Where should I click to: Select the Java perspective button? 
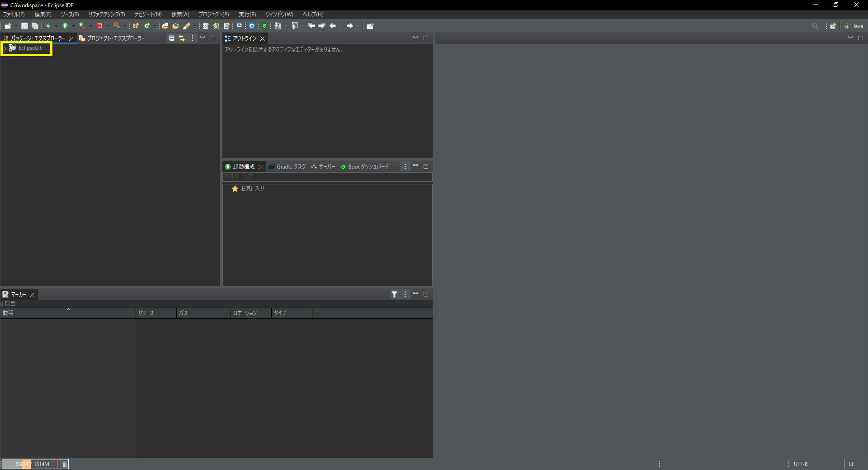(854, 26)
